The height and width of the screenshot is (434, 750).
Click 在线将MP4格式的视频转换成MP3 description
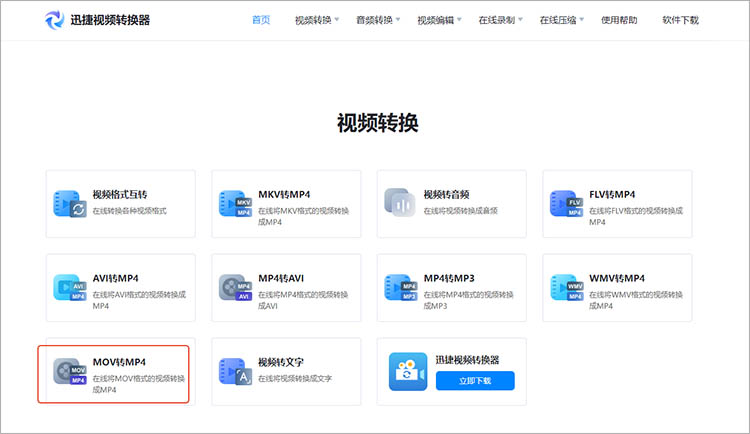[469, 300]
